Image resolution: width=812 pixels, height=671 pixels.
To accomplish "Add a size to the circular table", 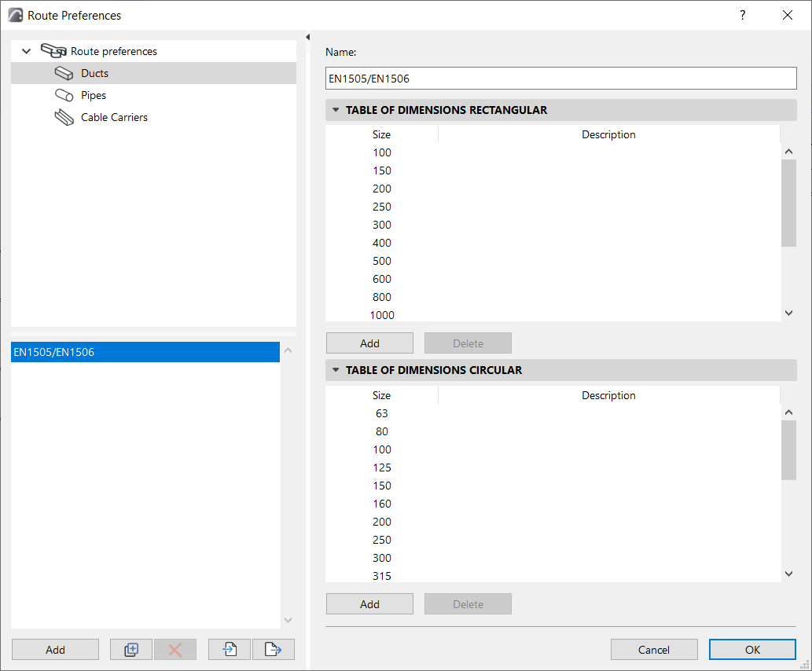I will point(369,603).
